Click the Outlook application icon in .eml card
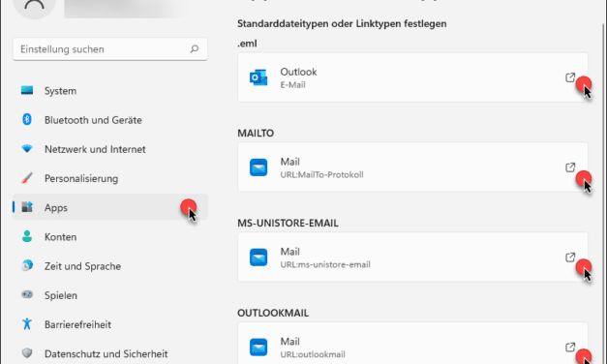 click(258, 77)
